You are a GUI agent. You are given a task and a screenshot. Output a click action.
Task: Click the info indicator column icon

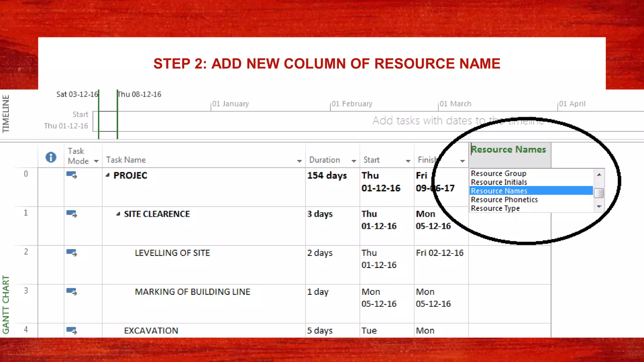click(51, 157)
